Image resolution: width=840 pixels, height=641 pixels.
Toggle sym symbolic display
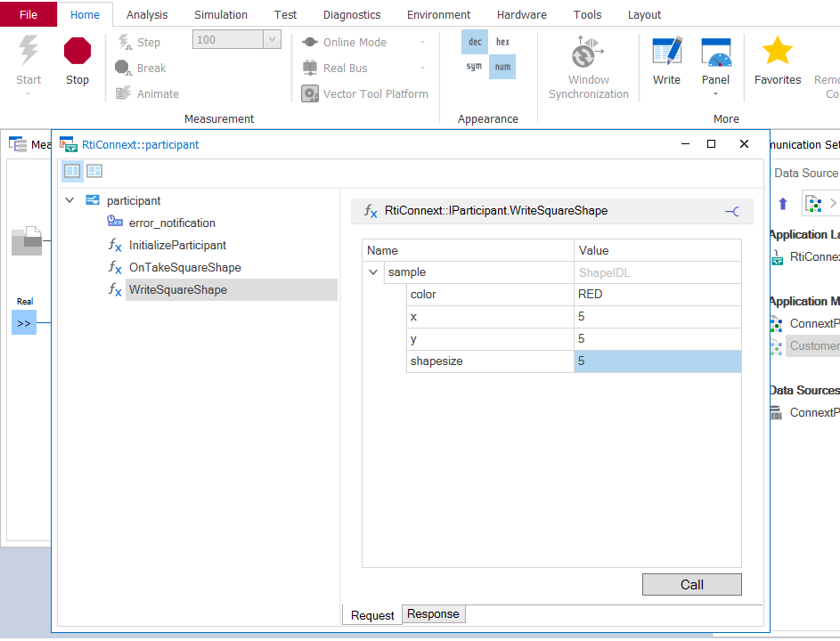point(475,67)
